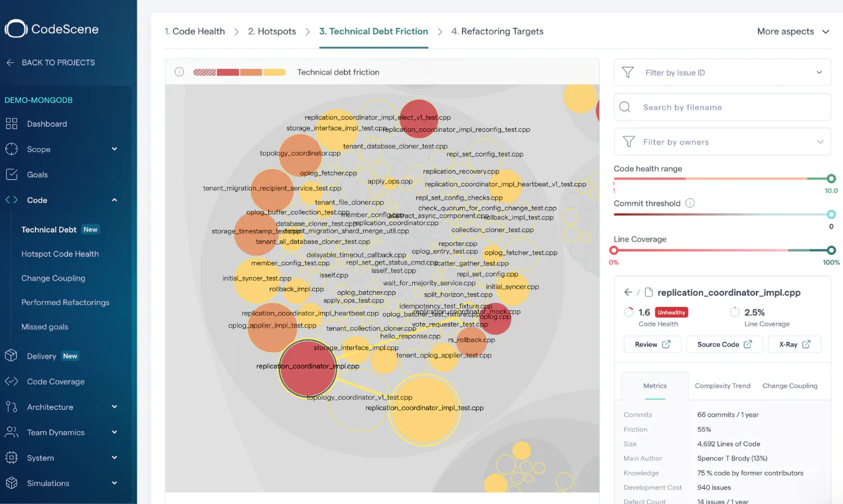
Task: Click the Review button
Action: tap(652, 344)
